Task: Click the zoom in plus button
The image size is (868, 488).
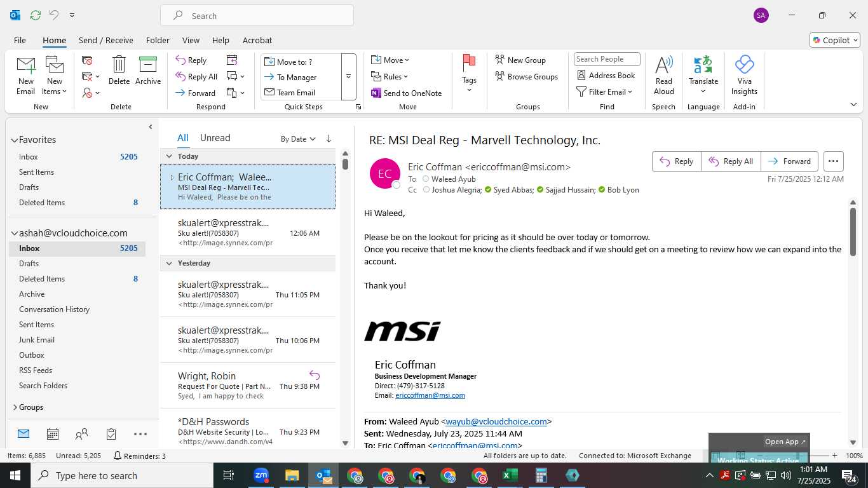Action: click(834, 456)
